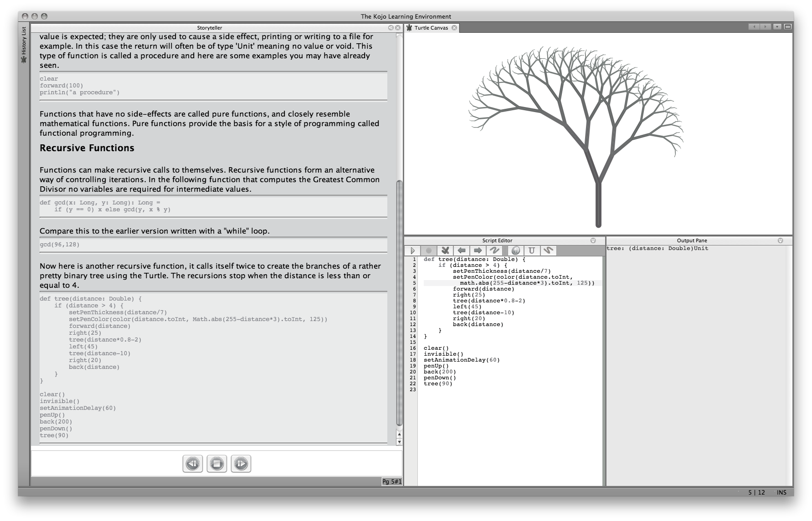Click the 'Recursive Functions' heading
Image resolution: width=812 pixels, height=521 pixels.
[87, 148]
